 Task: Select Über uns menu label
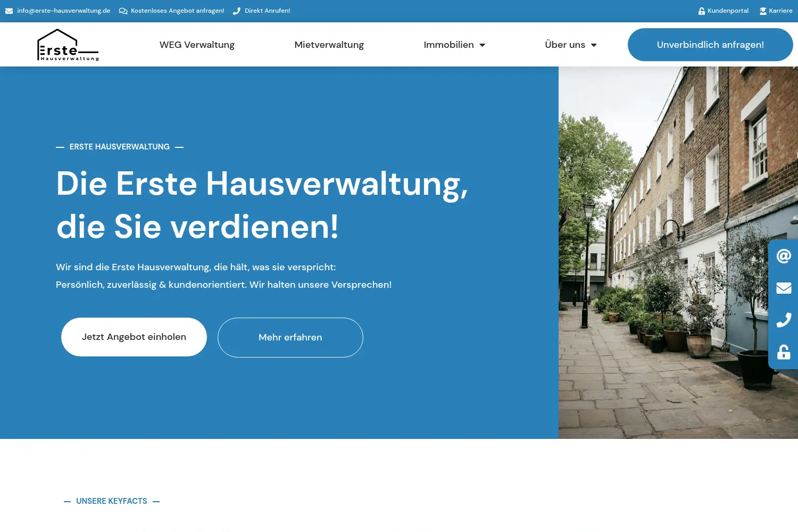click(565, 45)
